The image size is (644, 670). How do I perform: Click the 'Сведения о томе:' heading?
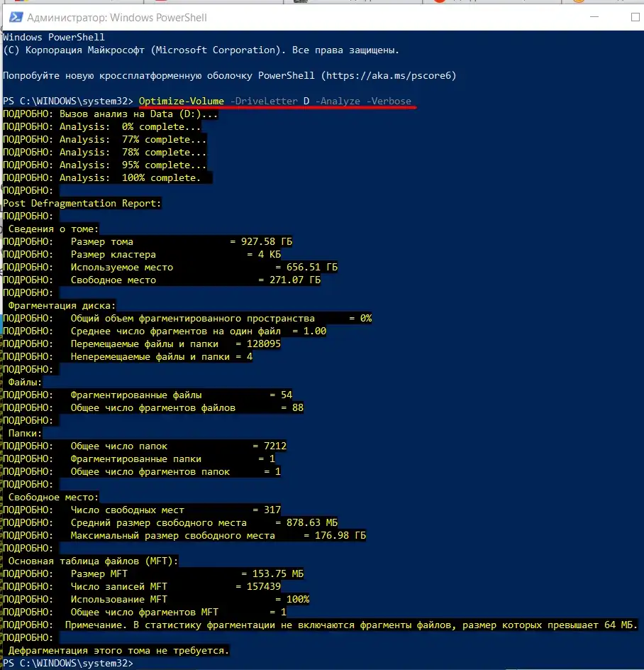(53, 229)
